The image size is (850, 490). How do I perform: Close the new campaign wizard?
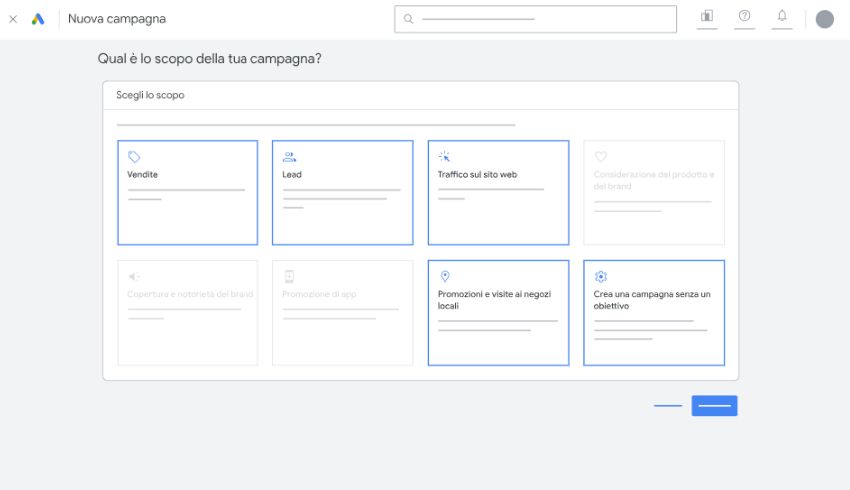point(13,19)
